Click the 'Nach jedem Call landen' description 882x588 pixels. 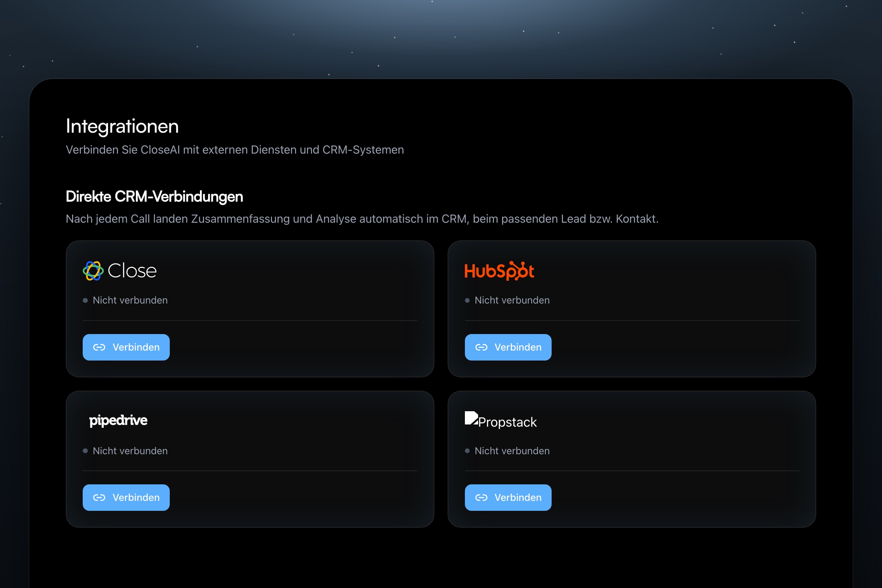click(x=362, y=219)
